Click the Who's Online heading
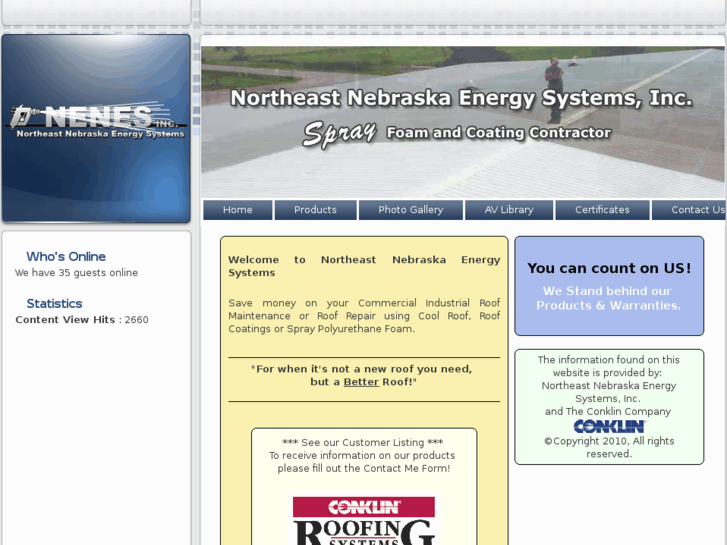The image size is (727, 545). pyautogui.click(x=66, y=256)
